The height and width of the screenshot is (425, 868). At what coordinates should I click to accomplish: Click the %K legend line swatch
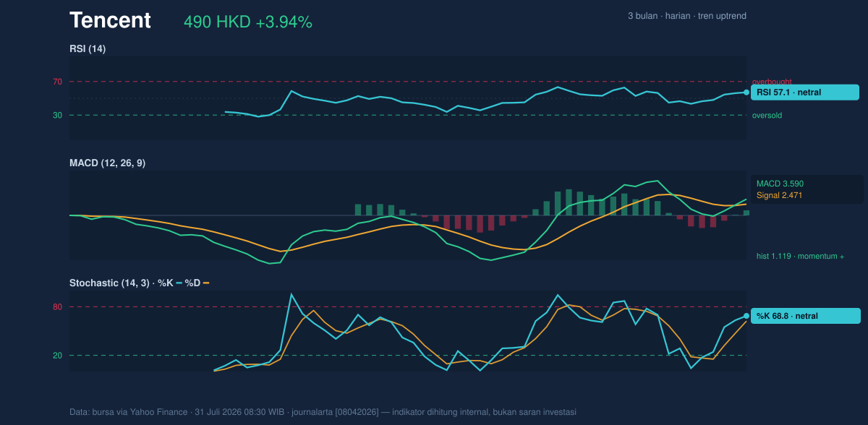tap(179, 283)
